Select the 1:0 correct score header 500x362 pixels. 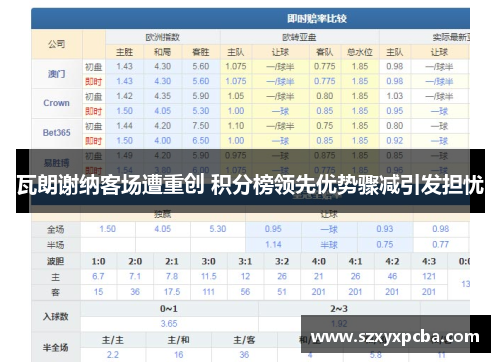click(x=98, y=261)
